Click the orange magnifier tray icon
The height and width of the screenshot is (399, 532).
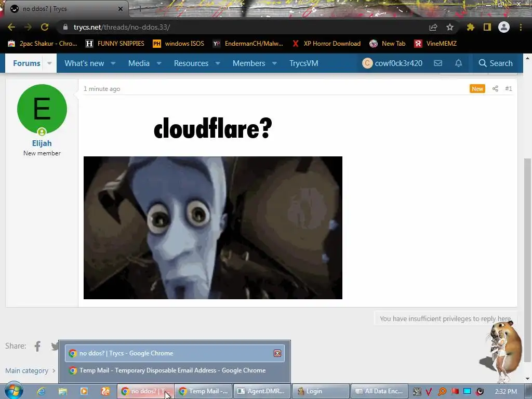(x=442, y=392)
